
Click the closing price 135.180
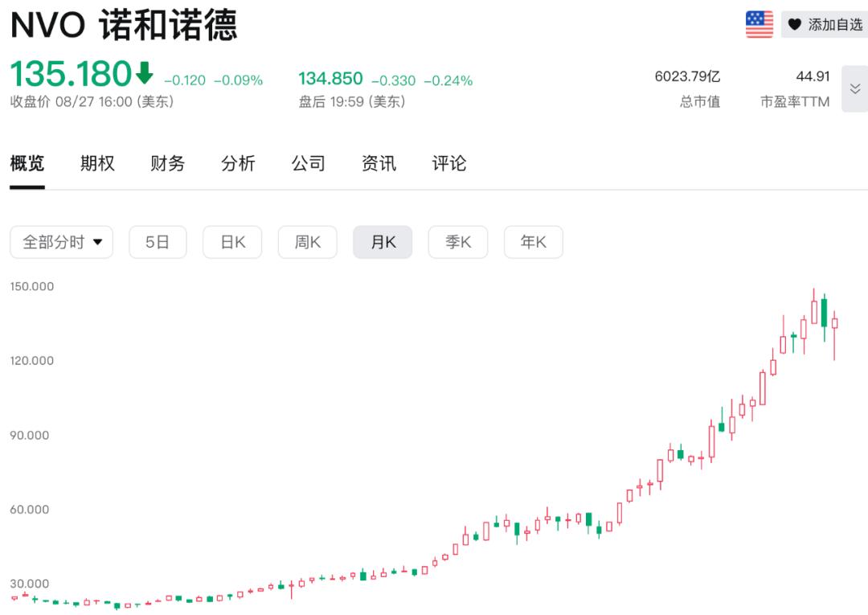(x=71, y=73)
